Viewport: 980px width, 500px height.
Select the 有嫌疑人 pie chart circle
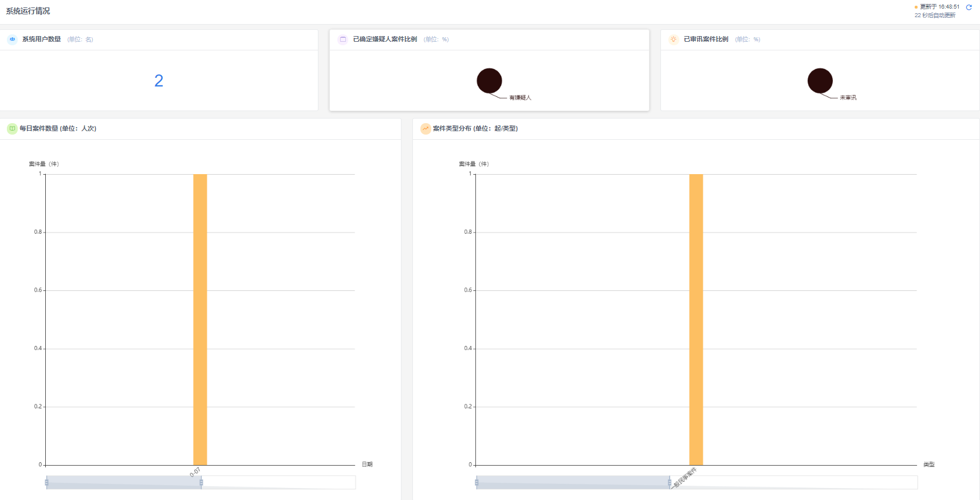[489, 81]
